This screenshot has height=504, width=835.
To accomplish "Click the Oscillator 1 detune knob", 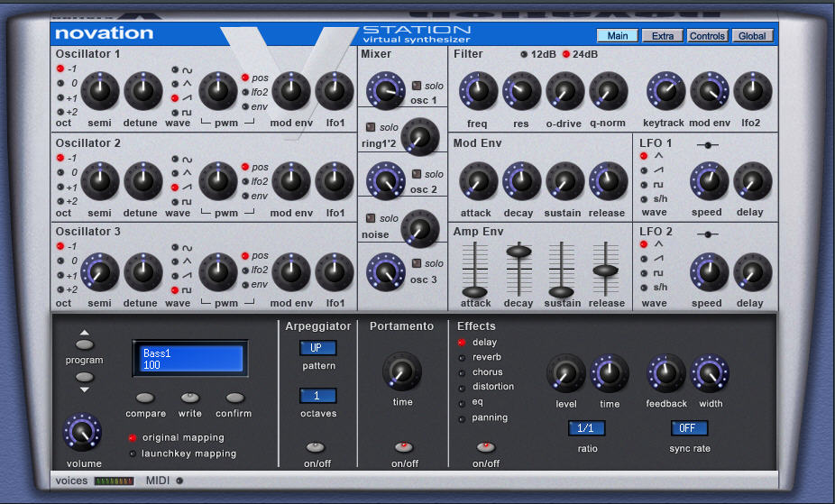I will tap(142, 91).
